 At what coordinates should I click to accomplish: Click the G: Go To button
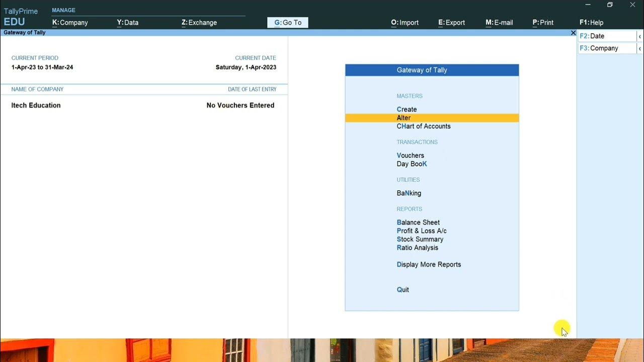point(288,23)
